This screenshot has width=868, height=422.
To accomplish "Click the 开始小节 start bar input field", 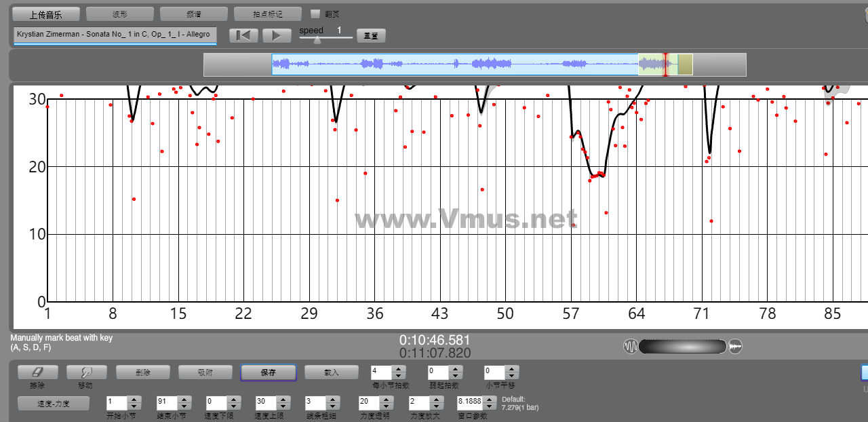I will [x=117, y=403].
